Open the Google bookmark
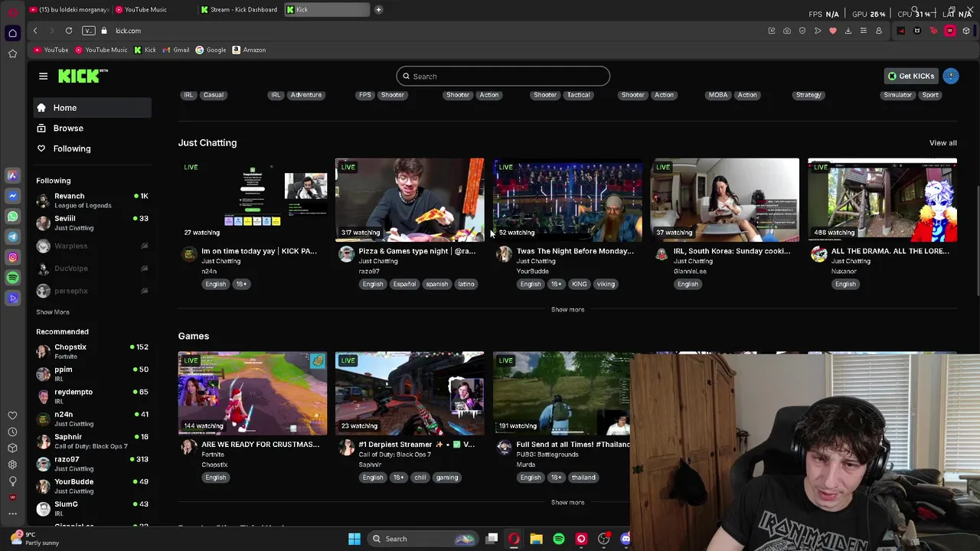Image resolution: width=980 pixels, height=551 pixels. click(x=211, y=50)
